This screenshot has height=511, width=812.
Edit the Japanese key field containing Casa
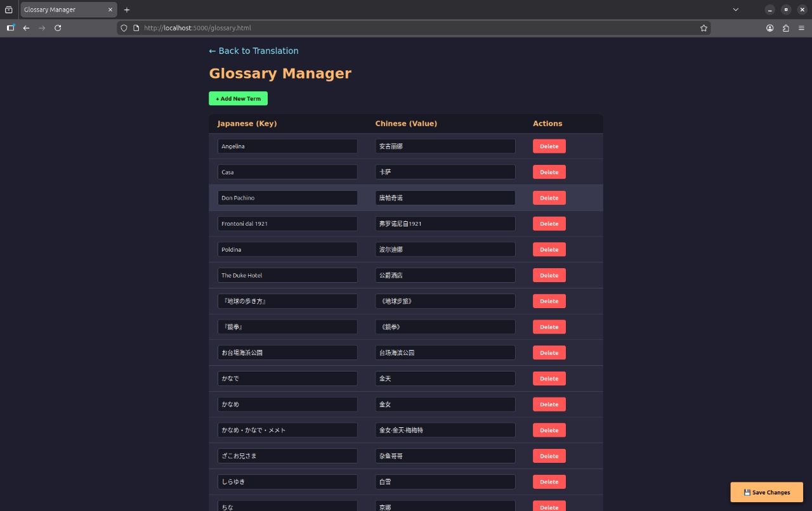coord(287,172)
